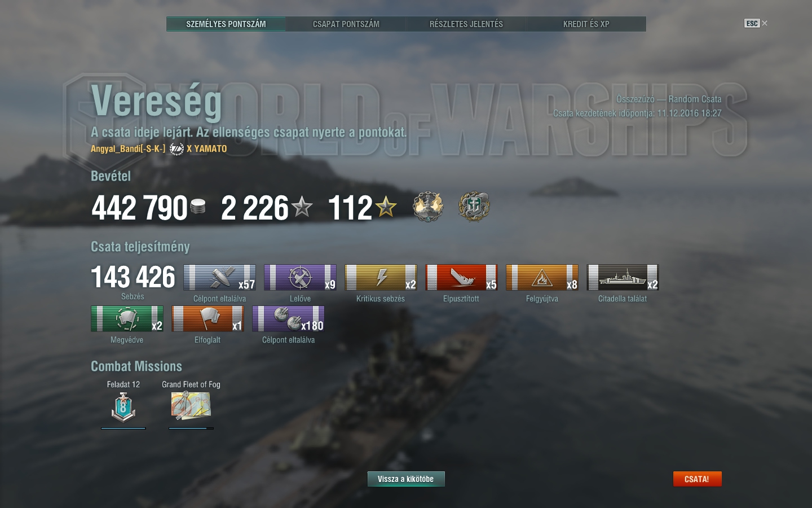
Task: Click the first achievement medal beside XP
Action: click(428, 207)
